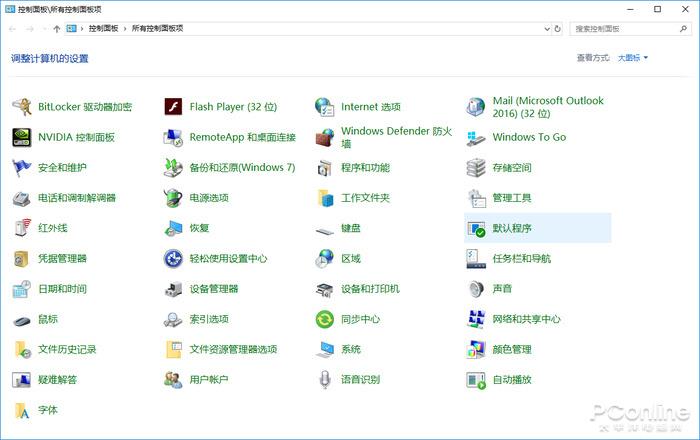This screenshot has height=440, width=700.
Task: Click the 自动播放 icon
Action: (476, 380)
